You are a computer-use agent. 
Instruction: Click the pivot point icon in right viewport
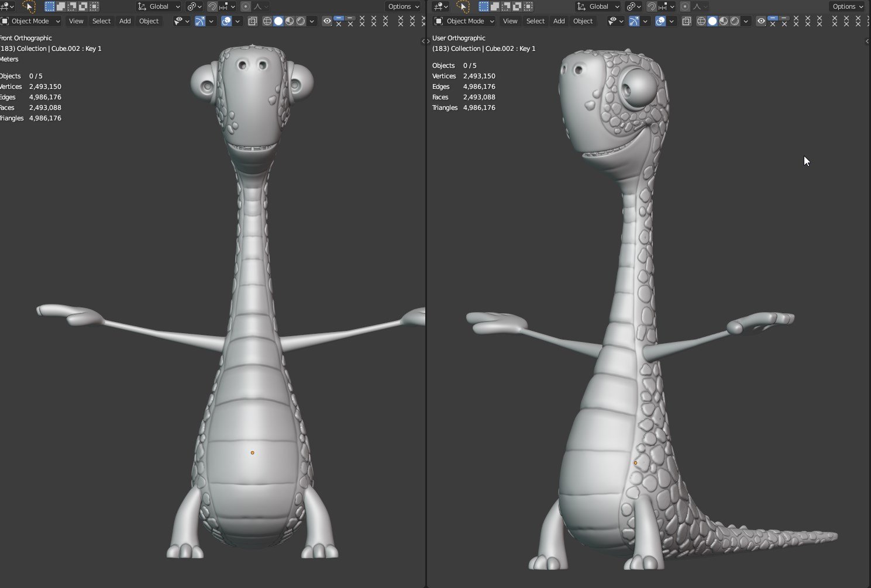(x=631, y=6)
